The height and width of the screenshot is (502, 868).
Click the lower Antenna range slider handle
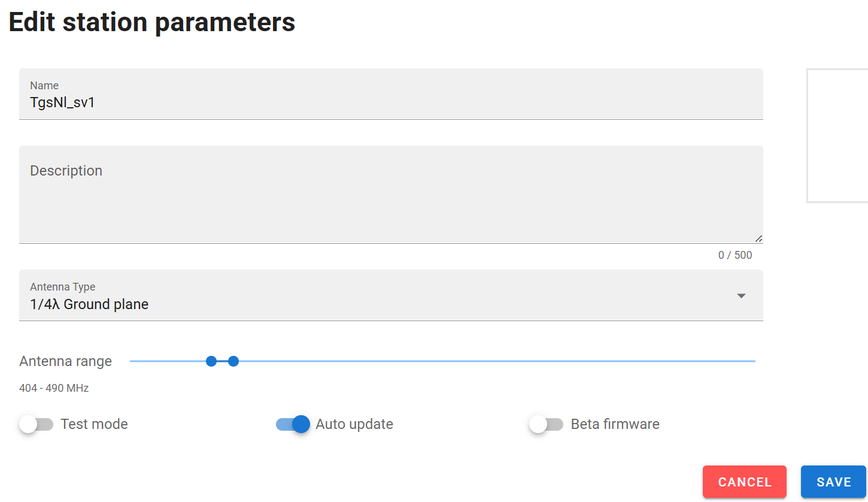point(211,361)
